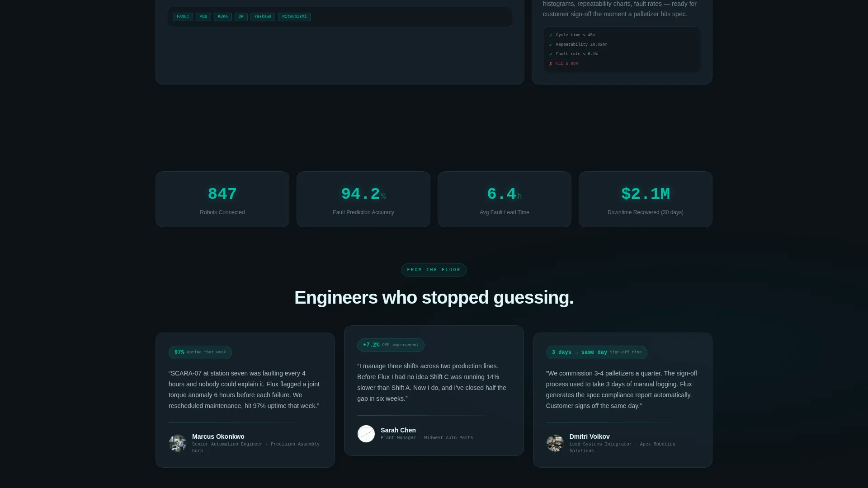The width and height of the screenshot is (868, 488).
Task: Click 'Fault rate < 0.1%' spec line
Action: point(577,54)
